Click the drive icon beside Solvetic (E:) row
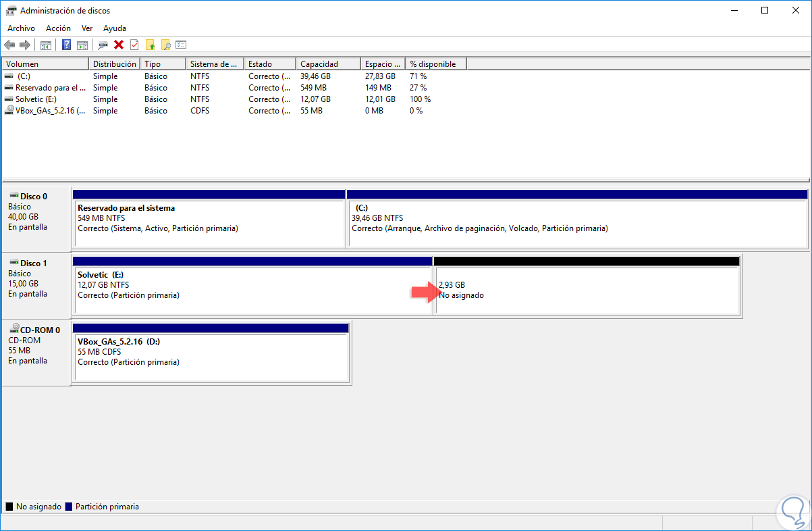 9,99
